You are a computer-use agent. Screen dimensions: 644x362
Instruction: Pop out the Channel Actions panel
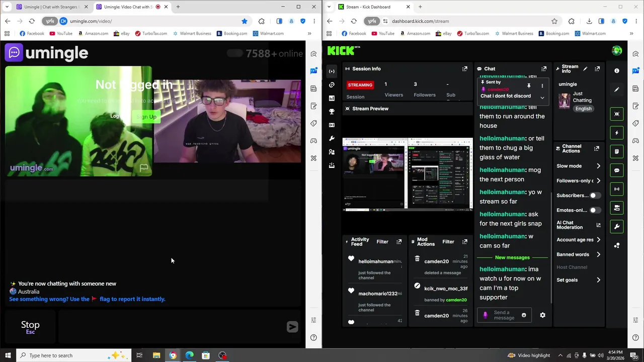click(x=597, y=149)
